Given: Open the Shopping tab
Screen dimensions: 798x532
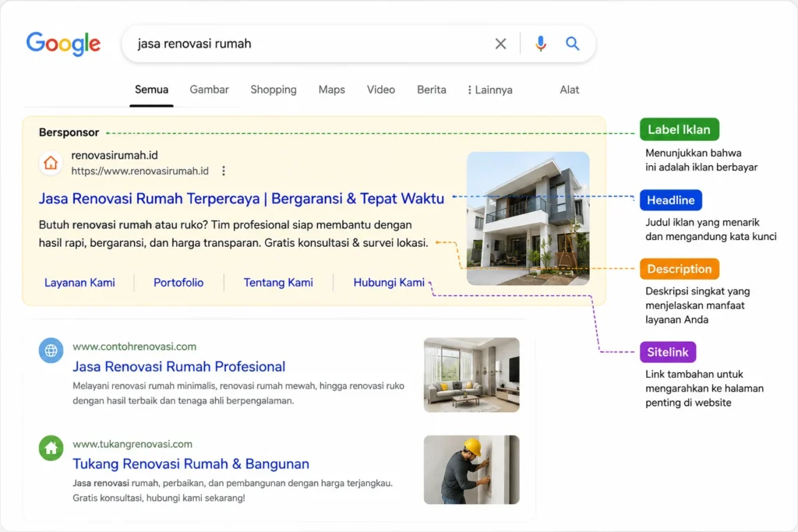Looking at the screenshot, I should click(x=274, y=90).
